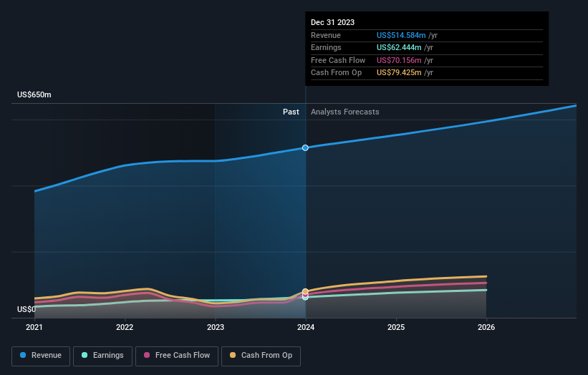Select the 2026 x-axis label
Image resolution: width=588 pixels, height=375 pixels.
486,327
